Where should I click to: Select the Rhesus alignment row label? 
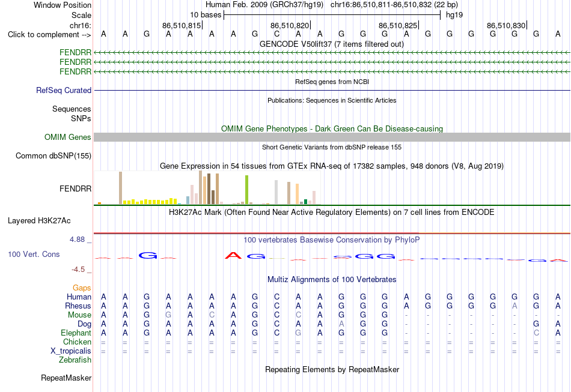(78, 306)
